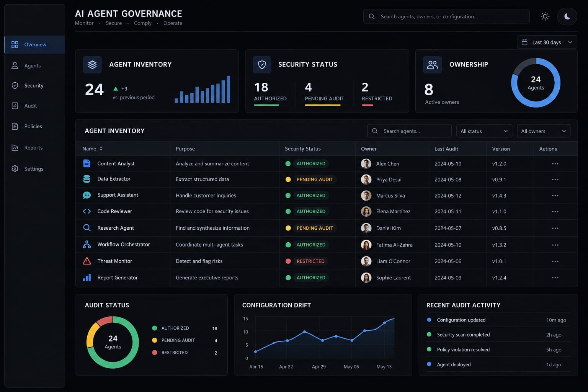Navigate to Security in the sidebar
588x392 pixels.
[35, 85]
